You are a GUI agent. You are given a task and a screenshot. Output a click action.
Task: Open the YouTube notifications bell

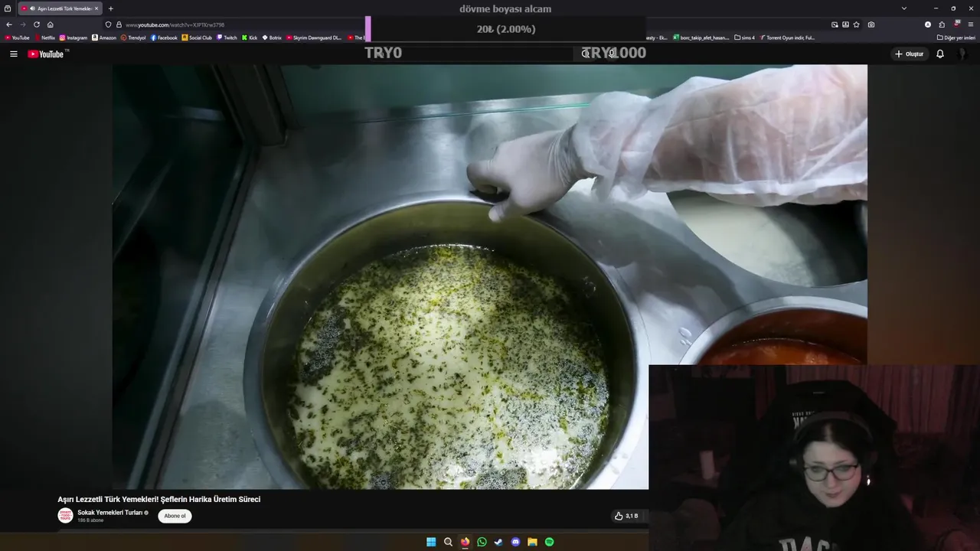tap(940, 54)
